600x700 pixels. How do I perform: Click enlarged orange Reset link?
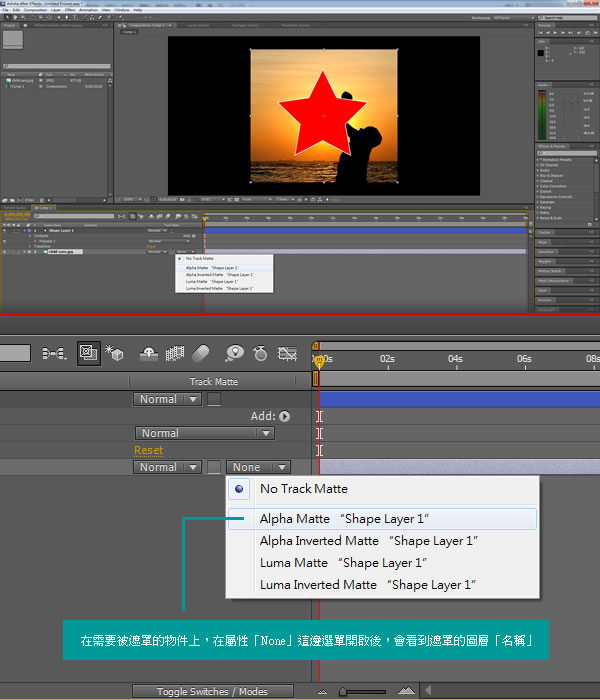pos(149,450)
